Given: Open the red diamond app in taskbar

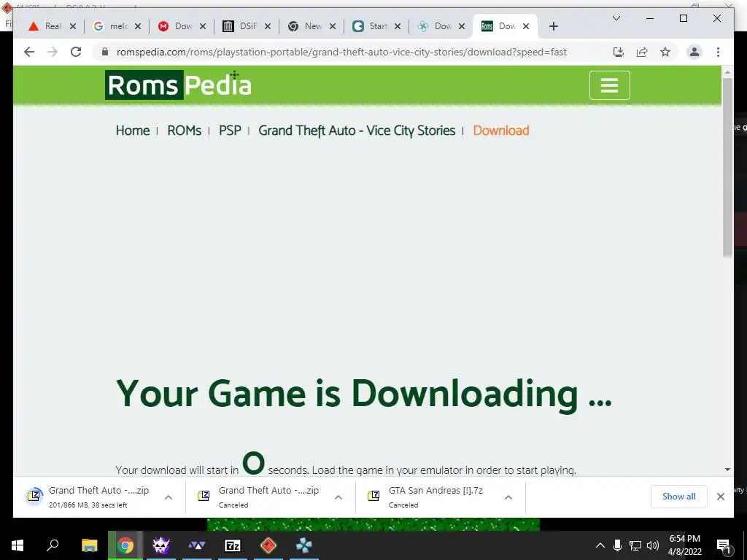Looking at the screenshot, I should 268,545.
